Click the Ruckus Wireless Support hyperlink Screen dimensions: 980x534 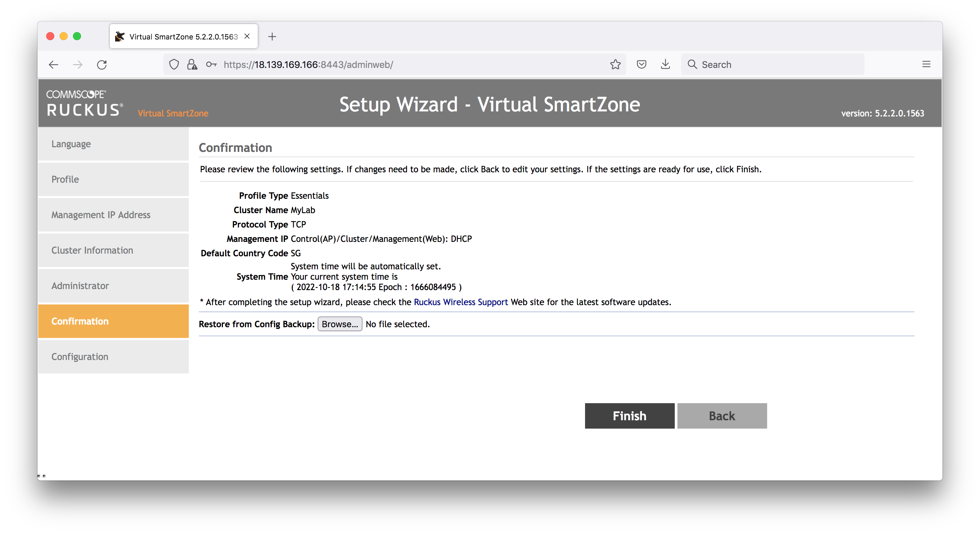[461, 302]
